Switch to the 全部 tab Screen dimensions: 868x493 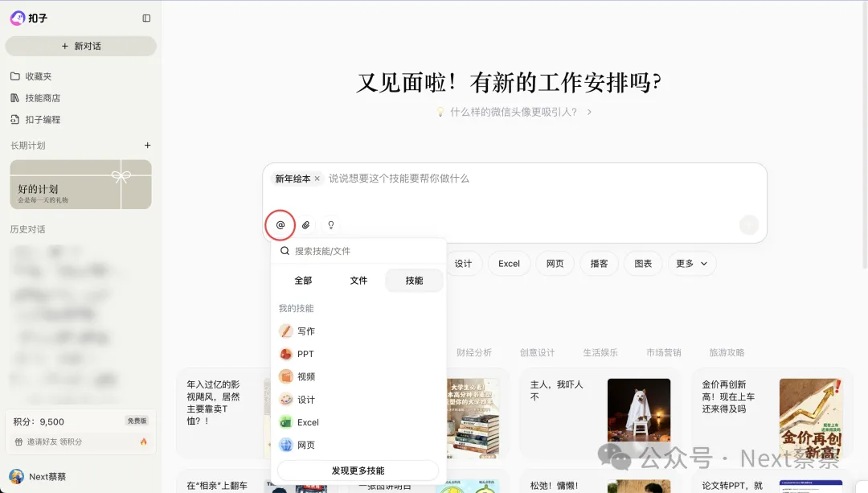point(303,280)
